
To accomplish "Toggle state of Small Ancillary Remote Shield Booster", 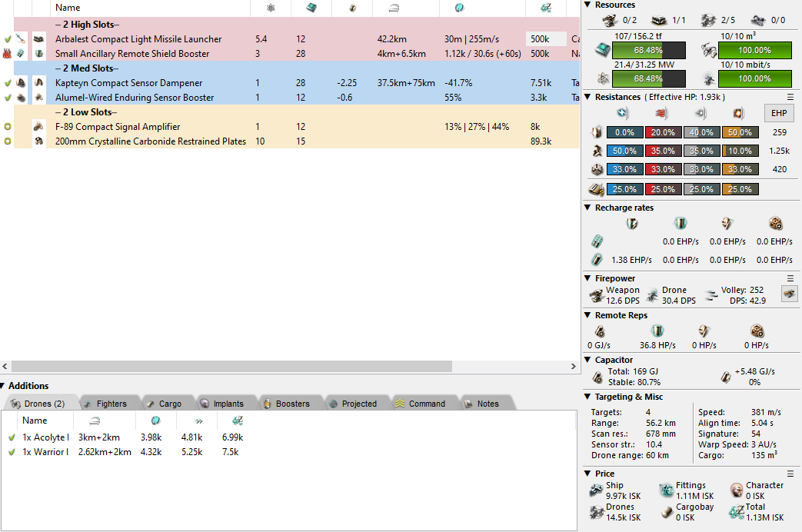I will [8, 54].
